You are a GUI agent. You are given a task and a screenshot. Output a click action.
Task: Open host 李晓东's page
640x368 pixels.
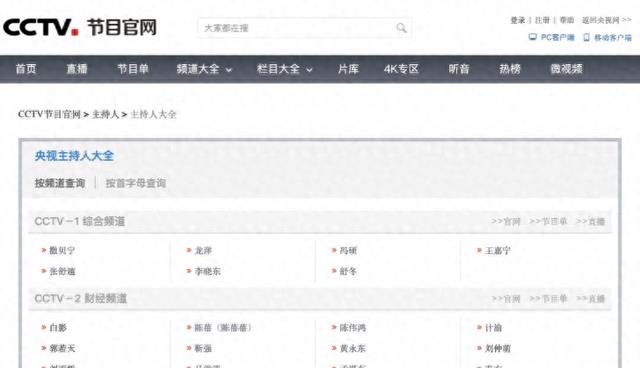point(207,271)
